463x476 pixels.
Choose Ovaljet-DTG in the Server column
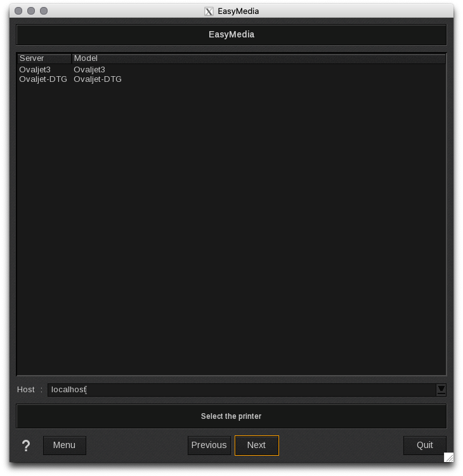click(43, 79)
